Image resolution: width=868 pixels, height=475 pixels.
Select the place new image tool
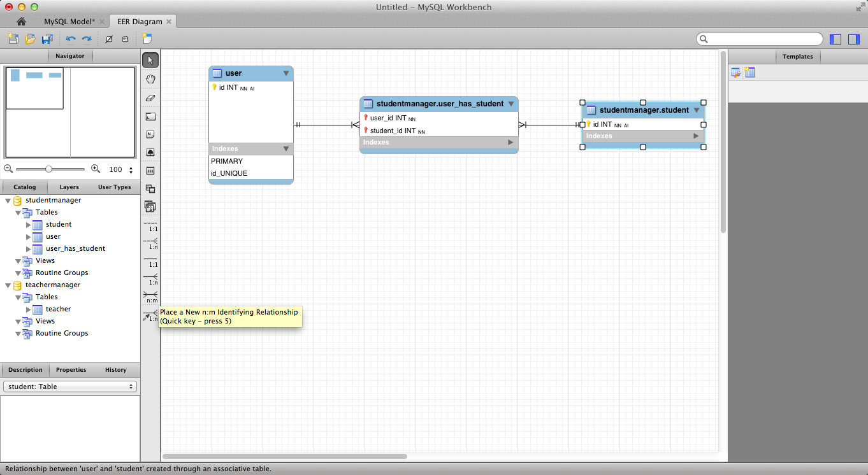(150, 153)
